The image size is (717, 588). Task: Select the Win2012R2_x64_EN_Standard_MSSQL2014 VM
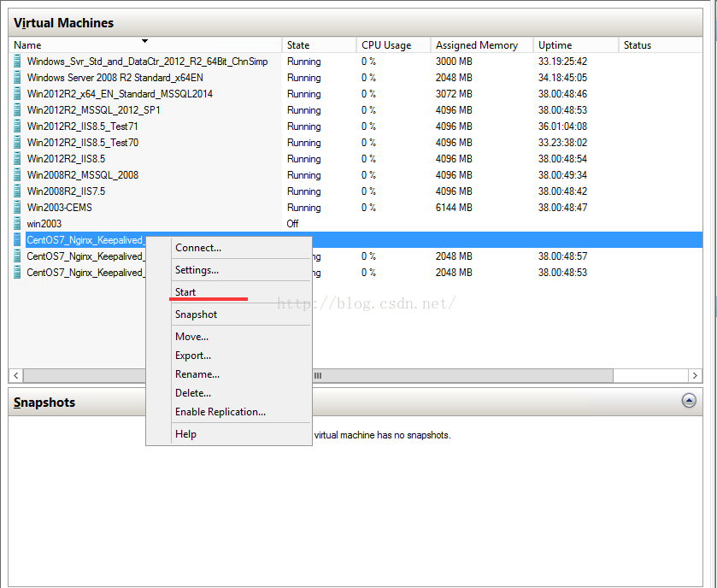[x=120, y=94]
